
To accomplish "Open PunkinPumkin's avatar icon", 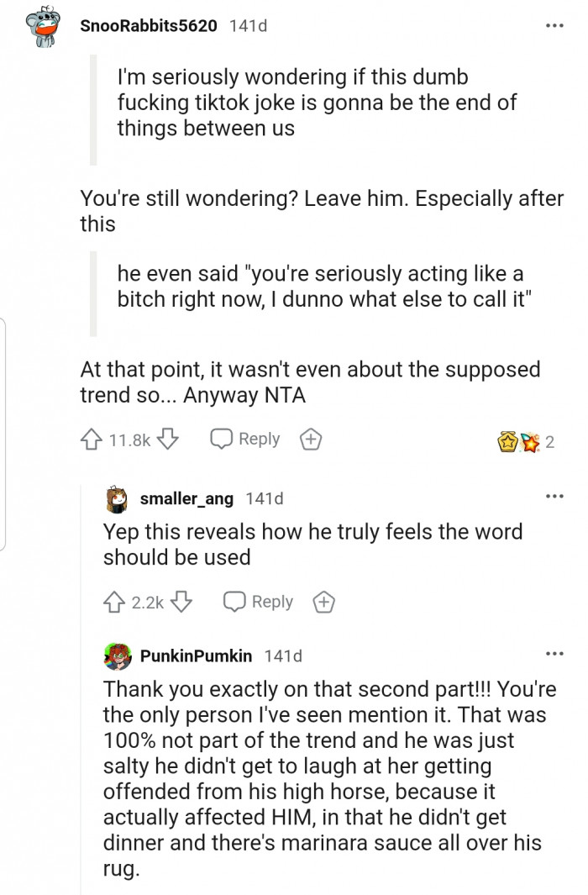I will [x=118, y=655].
